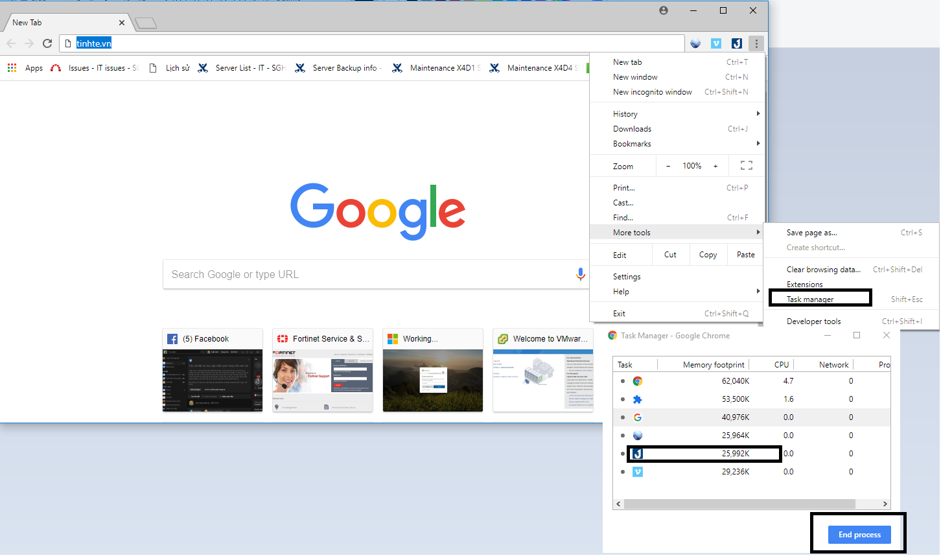Click the Copy button in Edit row

[x=708, y=255]
